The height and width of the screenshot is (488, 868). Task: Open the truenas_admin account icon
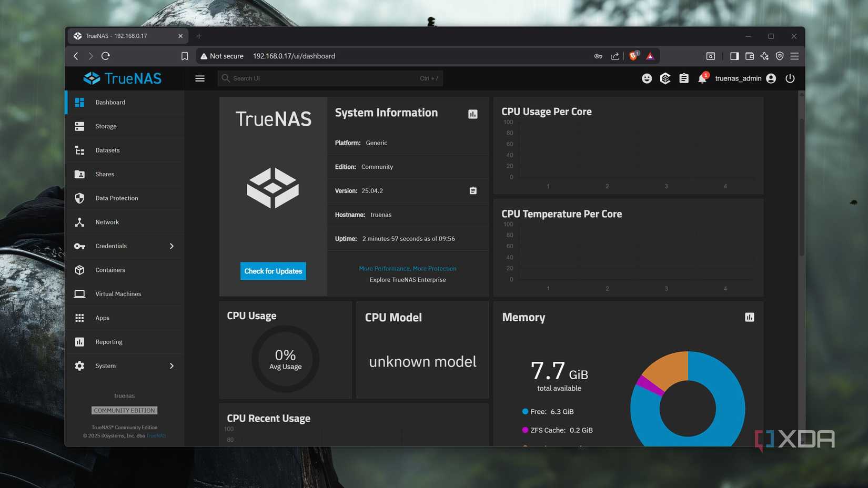(x=771, y=78)
